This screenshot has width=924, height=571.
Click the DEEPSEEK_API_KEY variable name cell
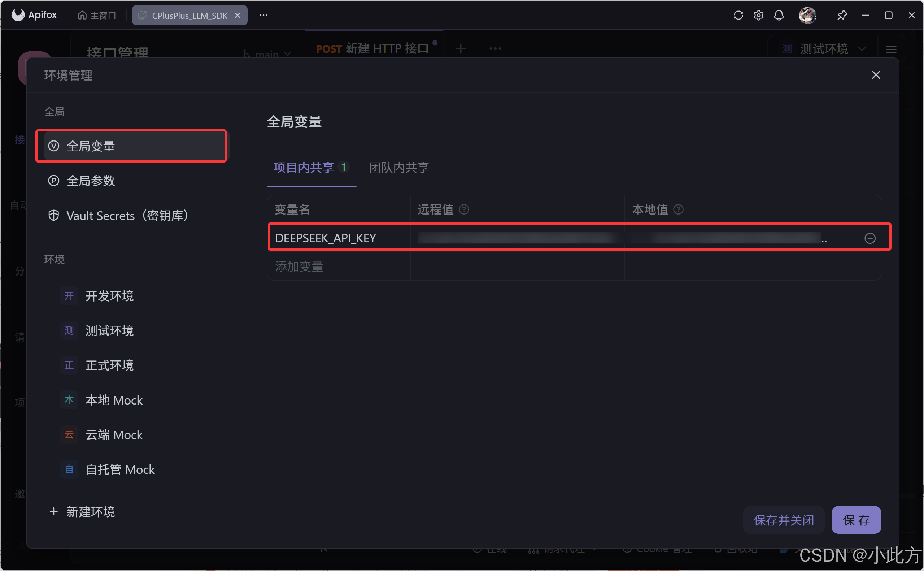coord(339,238)
